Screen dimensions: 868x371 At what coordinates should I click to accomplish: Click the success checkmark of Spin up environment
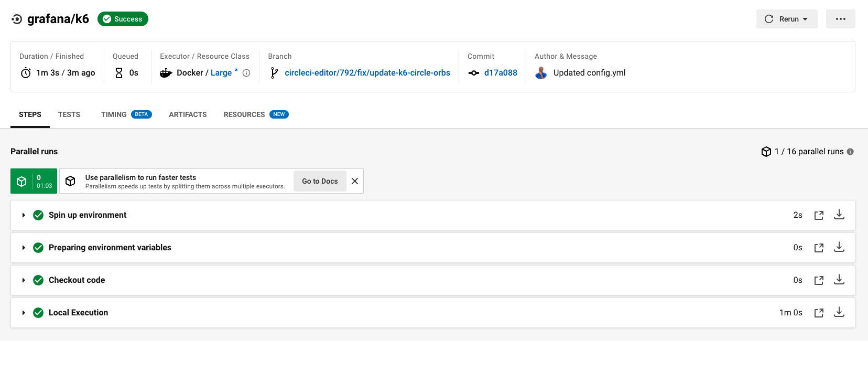[38, 215]
